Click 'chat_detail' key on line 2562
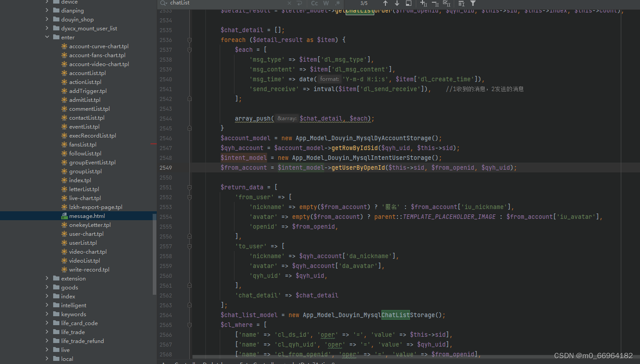Screen dimensions: 640x364 coord(258,296)
